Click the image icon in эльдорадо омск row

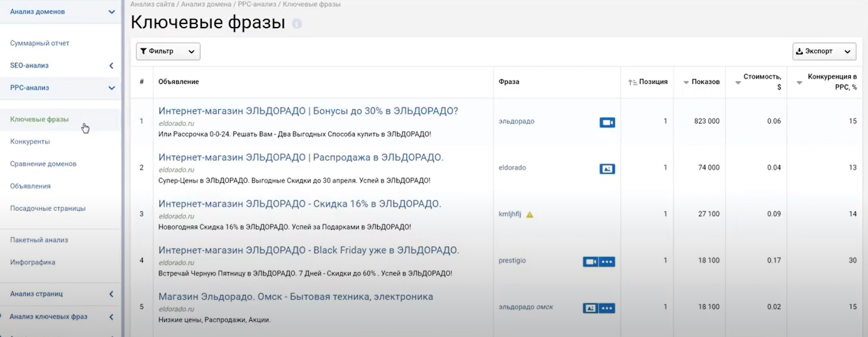[x=591, y=308]
